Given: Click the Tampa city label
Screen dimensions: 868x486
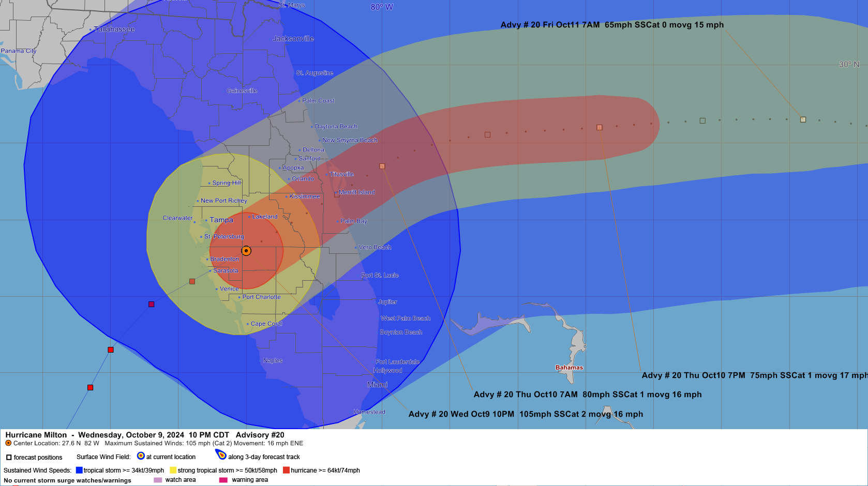Looking at the screenshot, I should (x=221, y=220).
